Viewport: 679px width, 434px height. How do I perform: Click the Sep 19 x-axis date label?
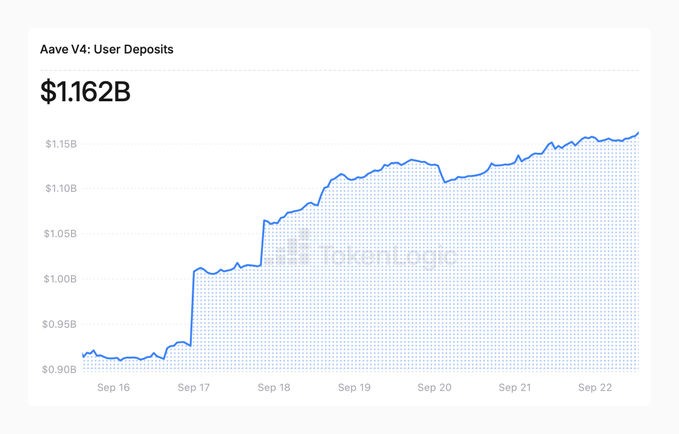(x=354, y=387)
